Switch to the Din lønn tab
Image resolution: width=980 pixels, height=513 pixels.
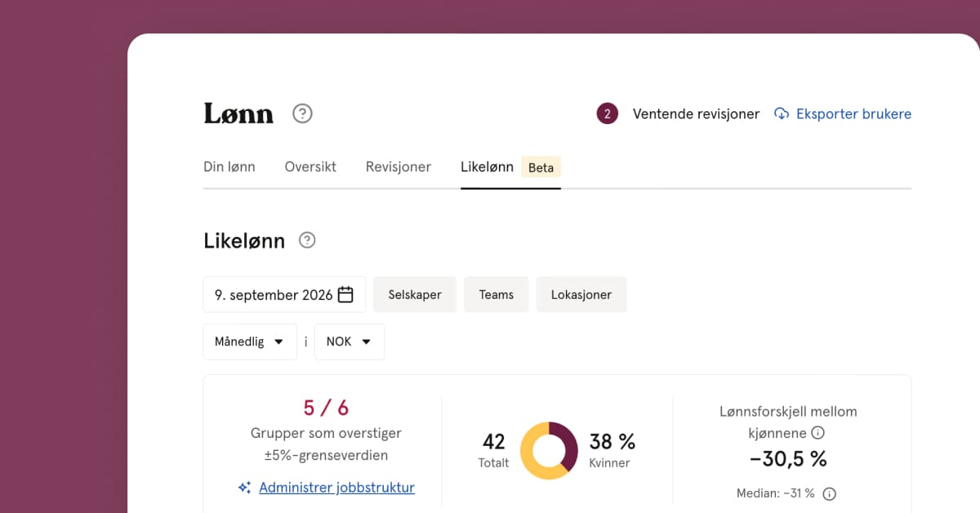[229, 167]
